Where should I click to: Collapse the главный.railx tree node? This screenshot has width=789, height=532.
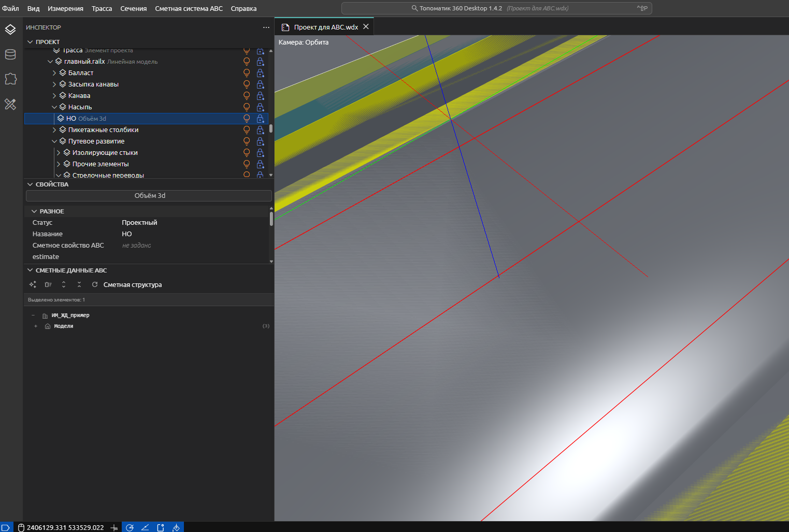(x=50, y=62)
